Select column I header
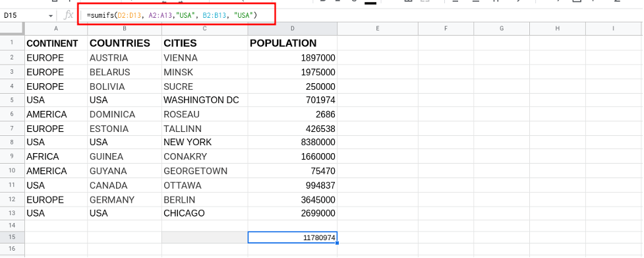Image resolution: width=644 pixels, height=258 pixels. click(x=613, y=28)
